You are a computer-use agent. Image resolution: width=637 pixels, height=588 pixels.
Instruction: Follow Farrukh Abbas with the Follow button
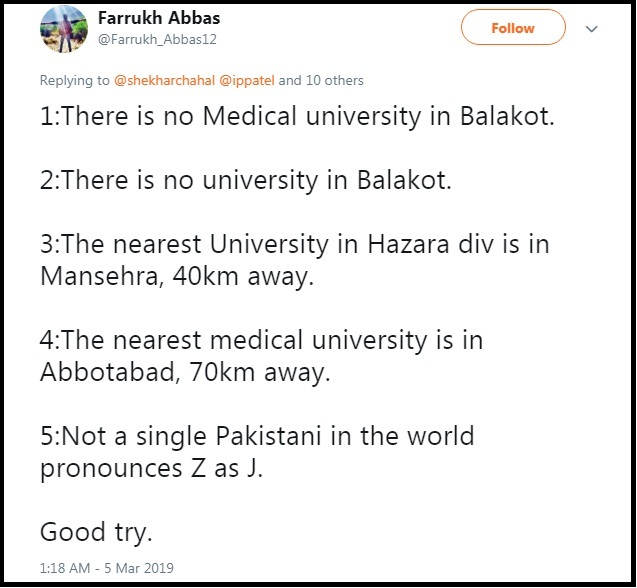pos(513,28)
